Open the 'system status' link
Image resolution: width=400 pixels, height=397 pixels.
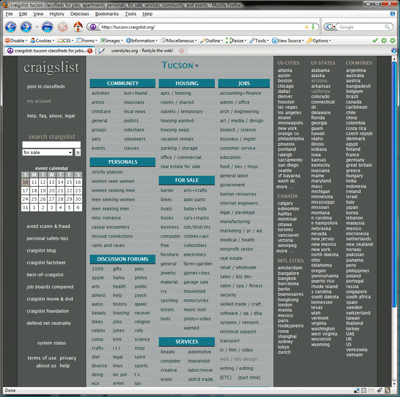[51, 343]
